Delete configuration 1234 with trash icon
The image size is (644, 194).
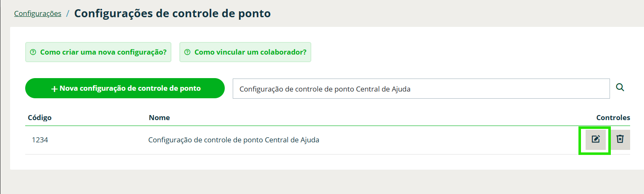620,139
